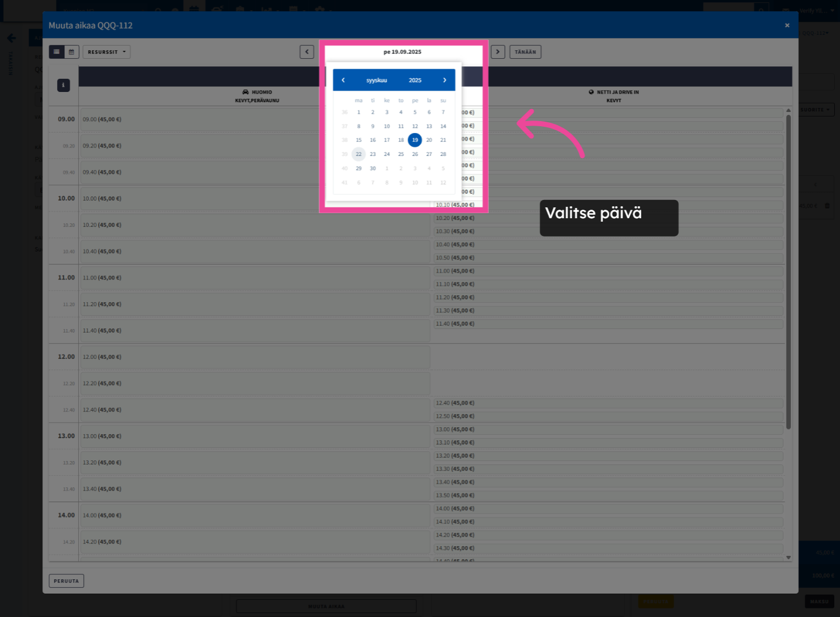Select 09.40 (45,00 €) time slot
The height and width of the screenshot is (617, 840).
point(255,172)
